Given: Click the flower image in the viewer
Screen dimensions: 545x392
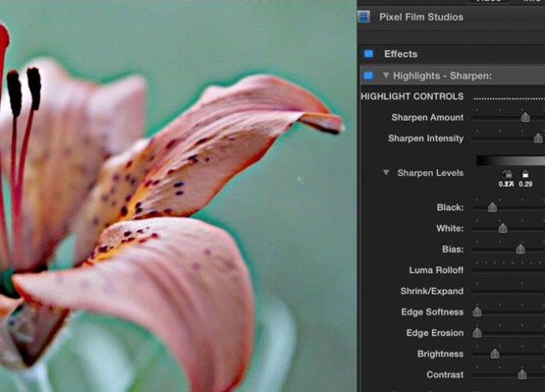Looking at the screenshot, I should [x=178, y=196].
